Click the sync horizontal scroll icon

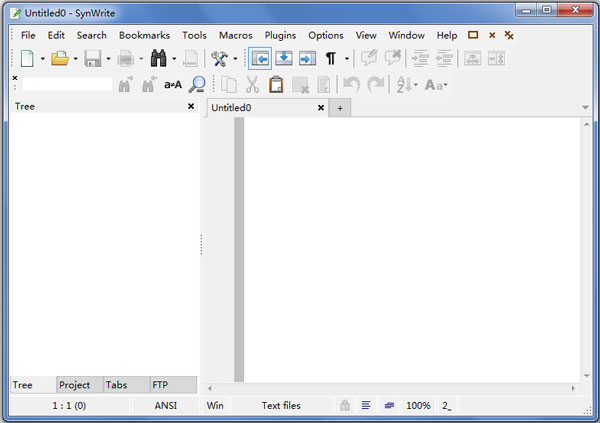click(472, 59)
